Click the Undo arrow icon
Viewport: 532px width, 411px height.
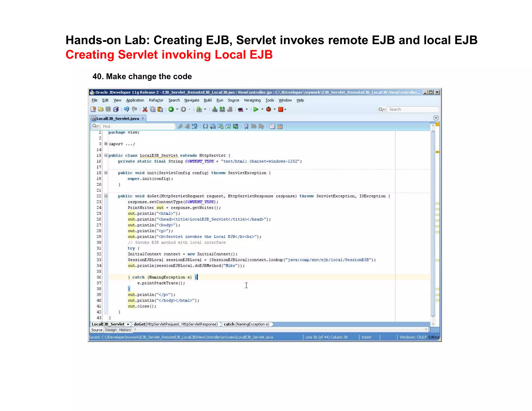(x=127, y=109)
